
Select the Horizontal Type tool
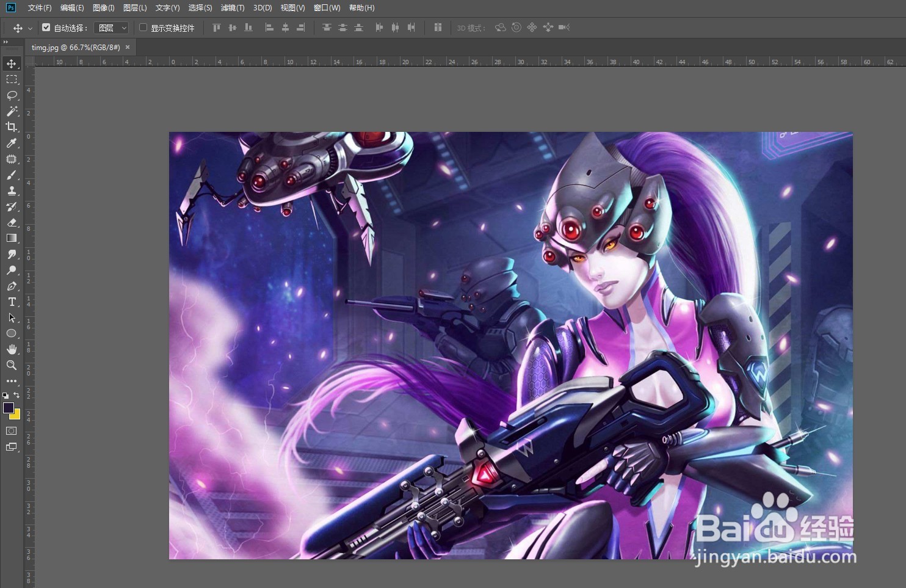(12, 302)
